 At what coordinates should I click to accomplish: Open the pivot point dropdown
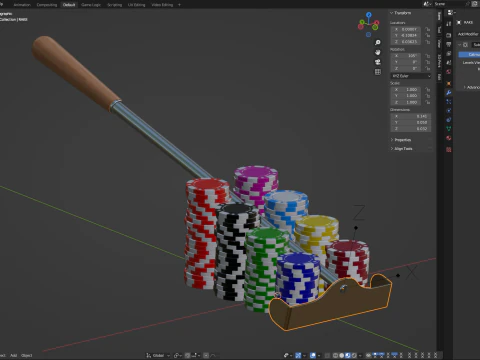178,355
